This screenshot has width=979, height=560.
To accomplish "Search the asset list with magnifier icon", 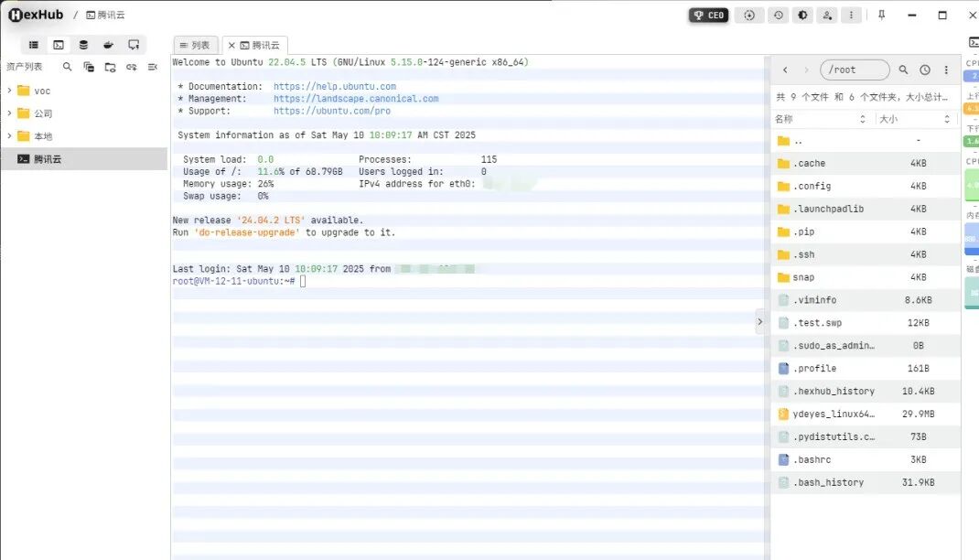I will [x=68, y=67].
